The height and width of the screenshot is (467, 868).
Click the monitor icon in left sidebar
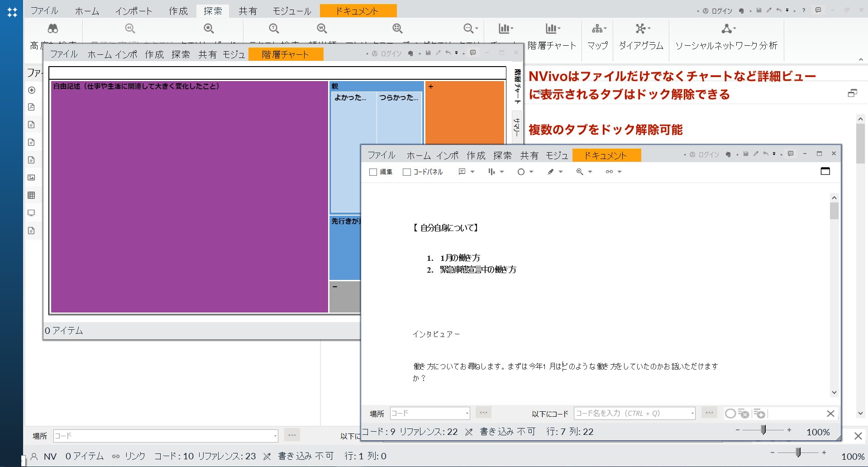(32, 213)
